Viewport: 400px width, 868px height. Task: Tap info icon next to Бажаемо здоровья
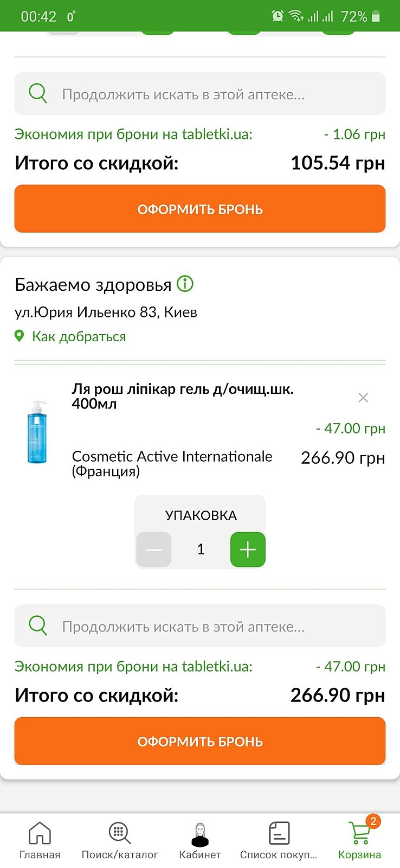(185, 284)
